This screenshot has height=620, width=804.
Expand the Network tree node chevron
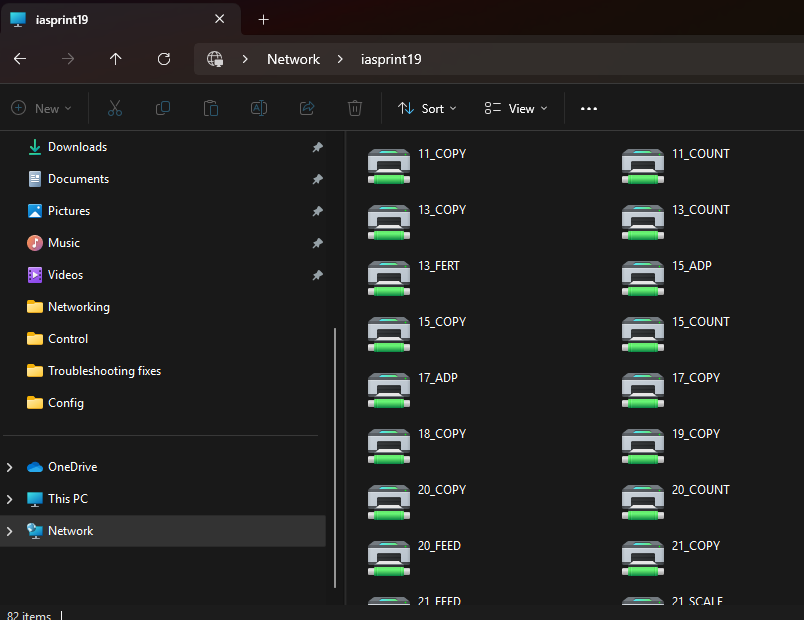(x=9, y=531)
